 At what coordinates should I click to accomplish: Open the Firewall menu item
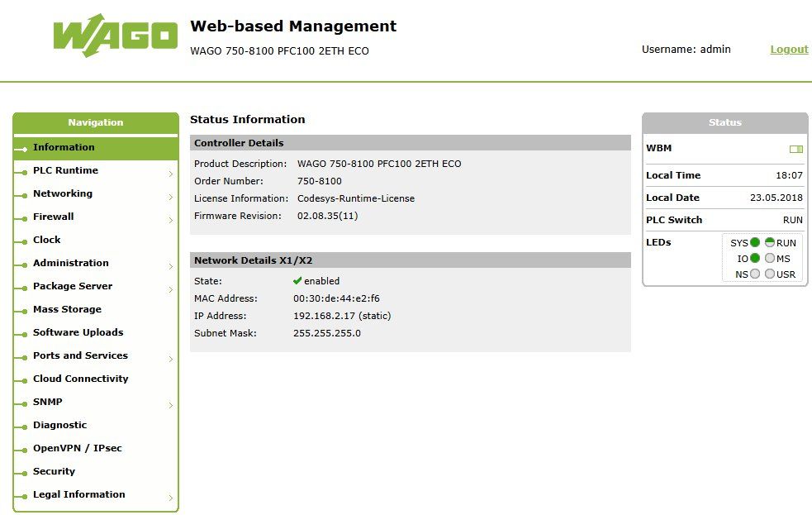tap(96, 217)
